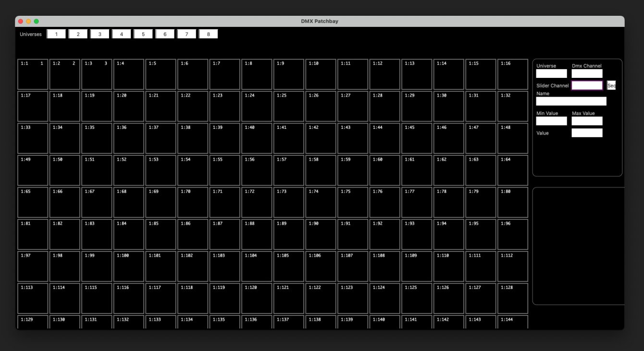644x351 pixels.
Task: Click the Seq button beside Slider Channel
Action: pyautogui.click(x=611, y=86)
